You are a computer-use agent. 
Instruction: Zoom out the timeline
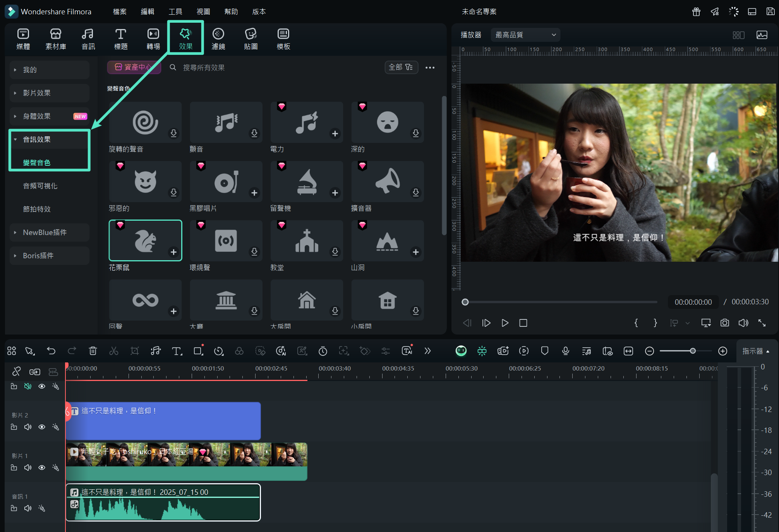coord(649,351)
